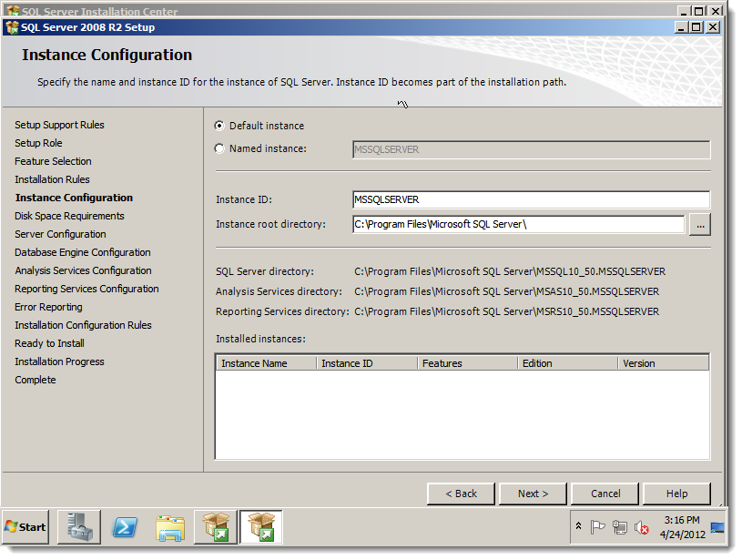The image size is (742, 560).
Task: Open Server Manager from taskbar
Action: (x=79, y=527)
